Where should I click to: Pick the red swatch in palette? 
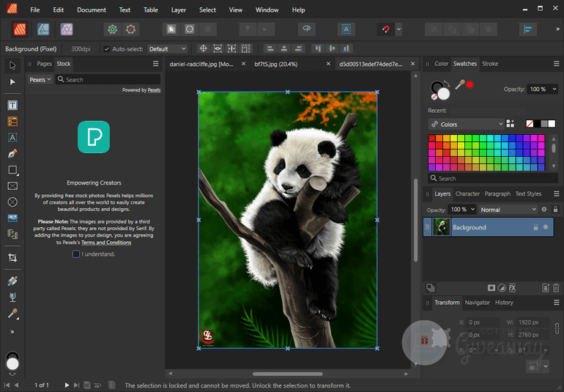click(x=431, y=138)
